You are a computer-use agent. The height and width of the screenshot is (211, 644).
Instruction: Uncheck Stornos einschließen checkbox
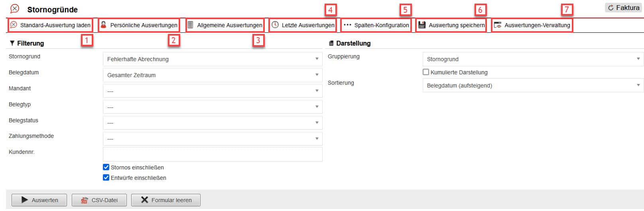[x=106, y=167]
